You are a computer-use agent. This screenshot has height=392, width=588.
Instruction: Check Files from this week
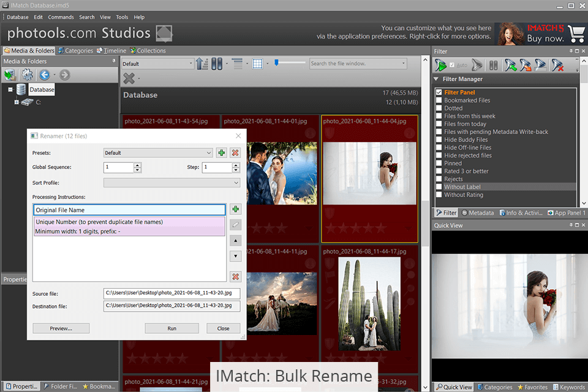point(439,116)
